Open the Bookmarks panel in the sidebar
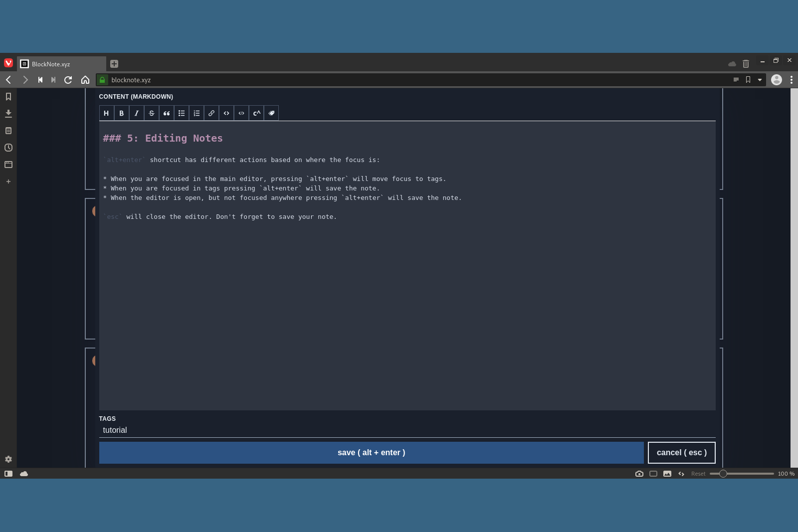 point(8,97)
